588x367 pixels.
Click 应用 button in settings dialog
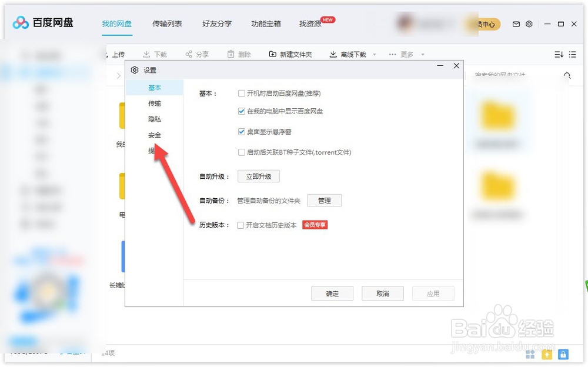coord(433,293)
